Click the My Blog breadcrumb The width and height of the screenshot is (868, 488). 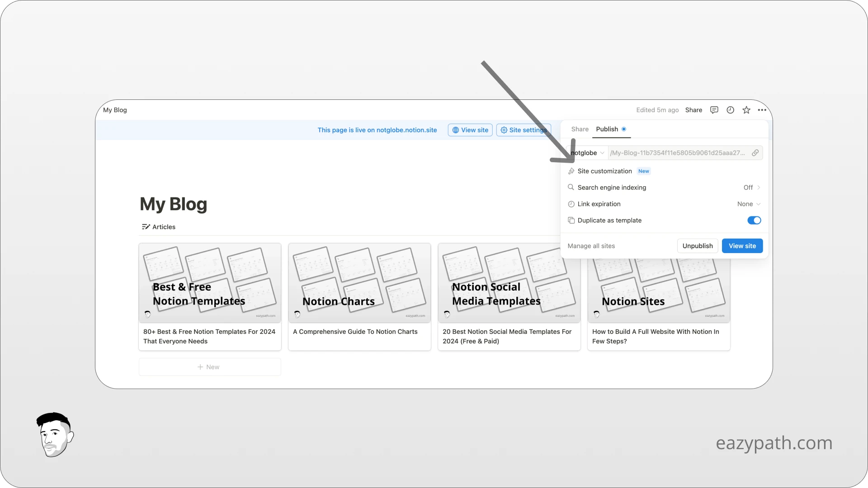tap(115, 110)
